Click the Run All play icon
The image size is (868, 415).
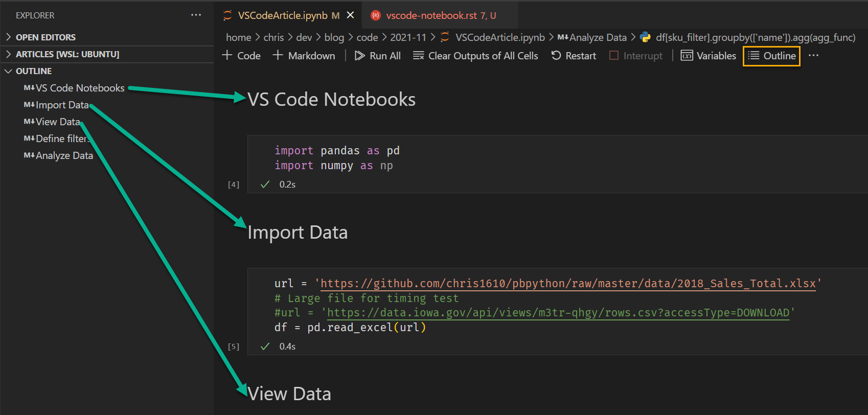pos(360,56)
